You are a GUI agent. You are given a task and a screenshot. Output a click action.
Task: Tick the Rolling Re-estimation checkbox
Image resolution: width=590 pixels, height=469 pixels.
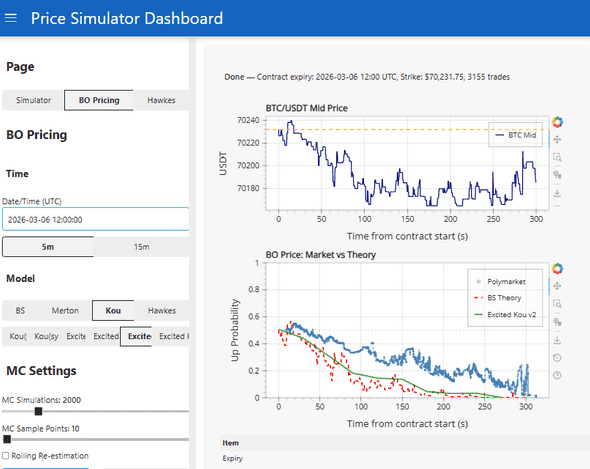(x=6, y=456)
